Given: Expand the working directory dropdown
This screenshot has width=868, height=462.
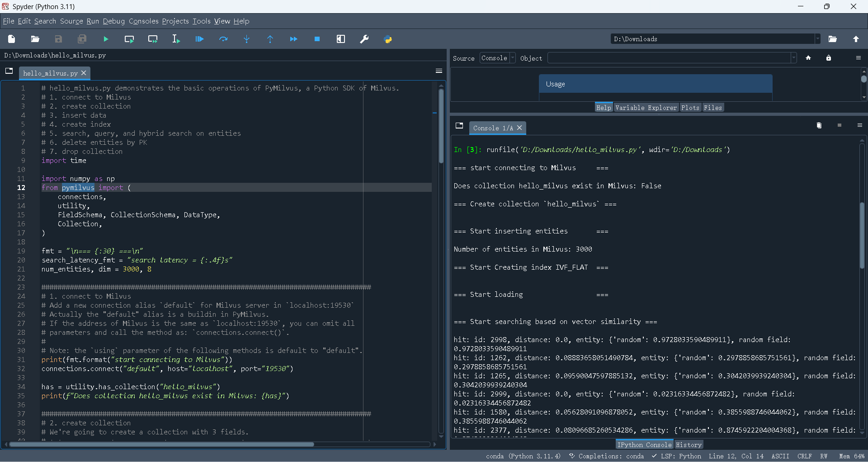Looking at the screenshot, I should [x=817, y=39].
